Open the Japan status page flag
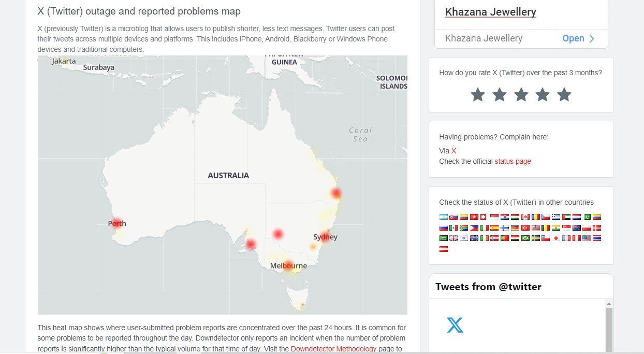Screen dimensions: 644x354 click(x=554, y=238)
